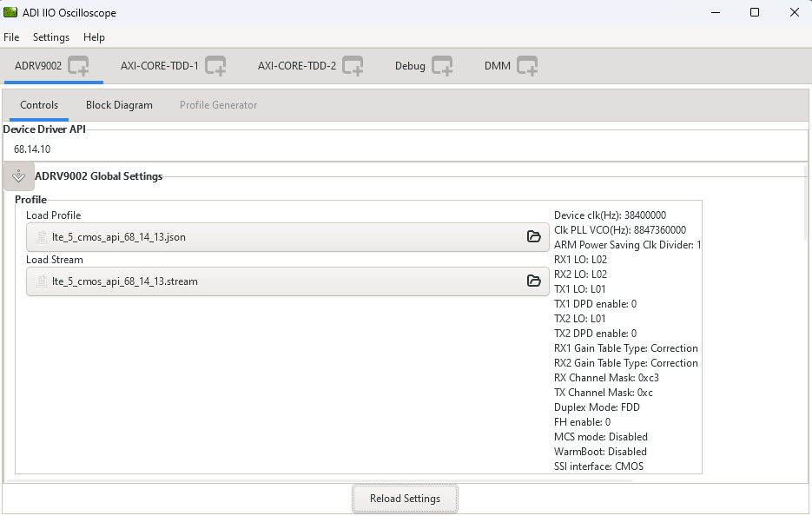The width and height of the screenshot is (812, 516).
Task: Click the TX Channel Mask: 0xc line
Action: click(x=604, y=392)
